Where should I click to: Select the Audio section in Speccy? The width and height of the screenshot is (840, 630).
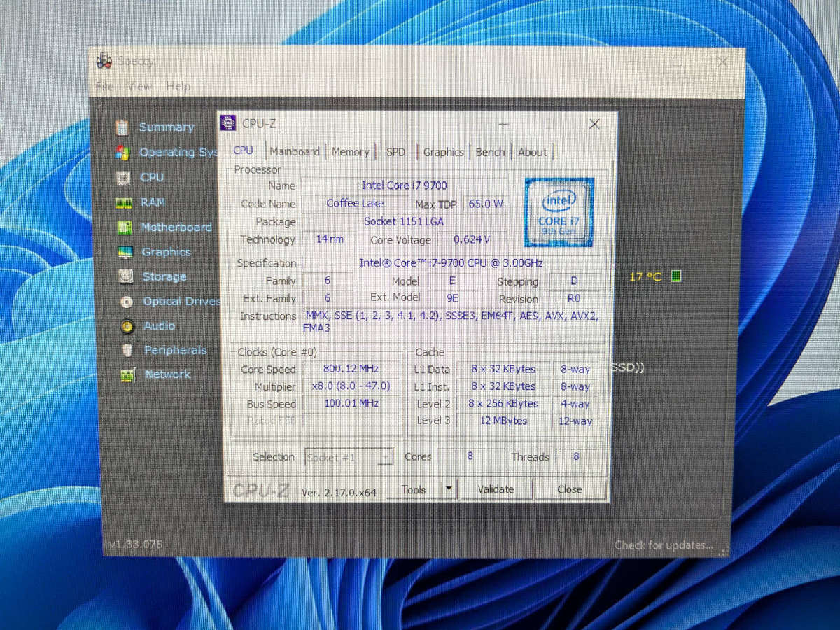[x=159, y=326]
